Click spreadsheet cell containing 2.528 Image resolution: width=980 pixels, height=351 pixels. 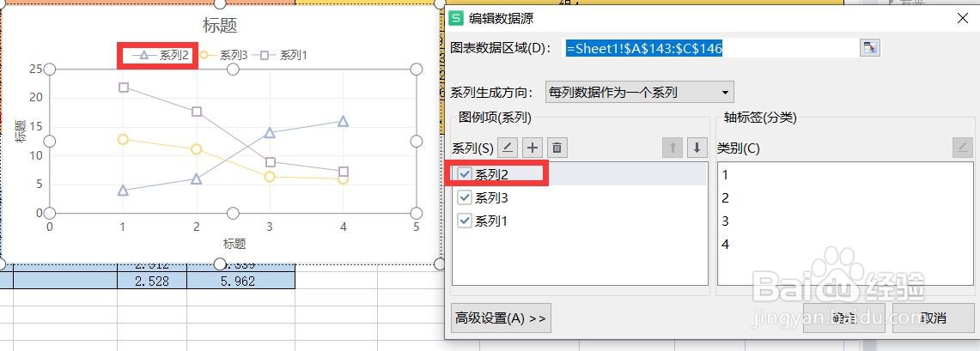(152, 281)
